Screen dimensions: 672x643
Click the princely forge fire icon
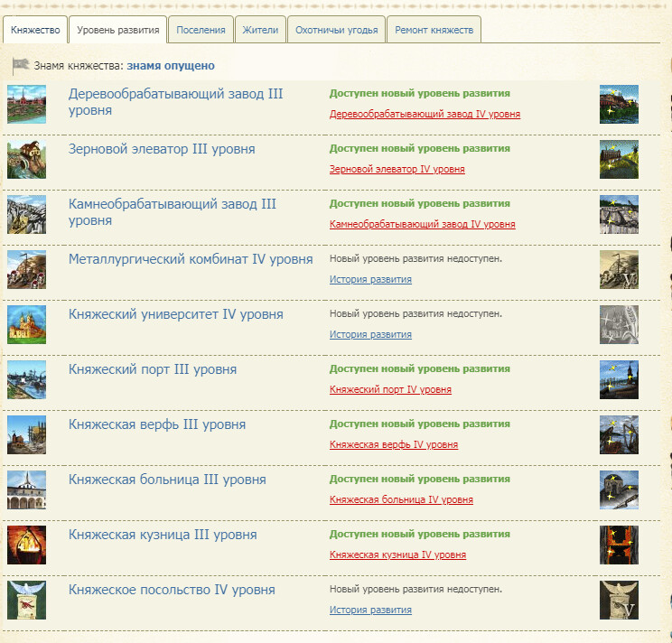coord(26,545)
